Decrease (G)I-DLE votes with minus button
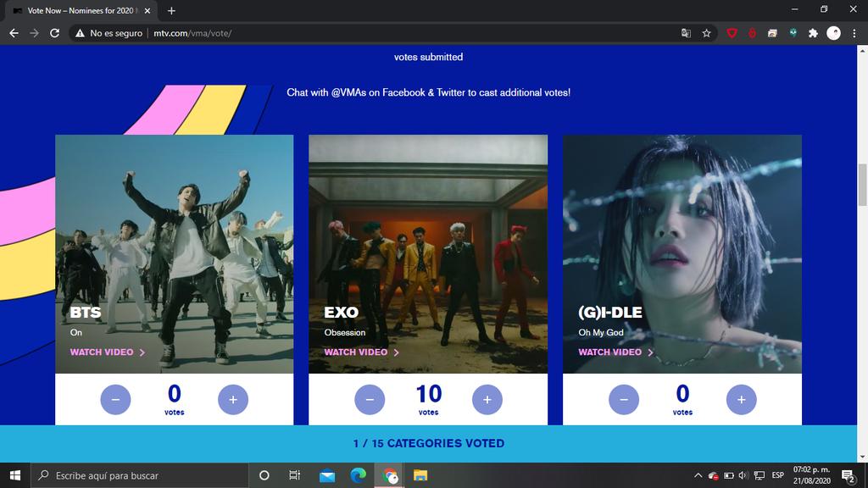Screen dimensions: 868x488 pos(624,400)
